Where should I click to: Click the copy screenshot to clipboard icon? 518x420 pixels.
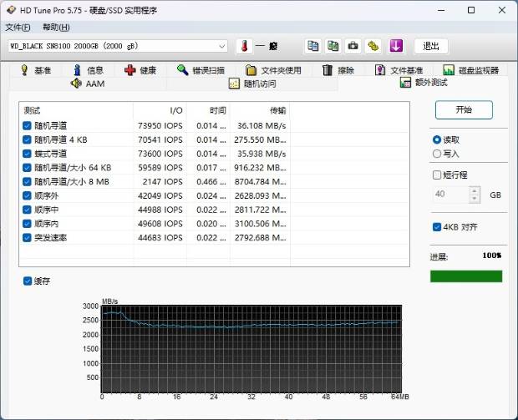(x=333, y=46)
